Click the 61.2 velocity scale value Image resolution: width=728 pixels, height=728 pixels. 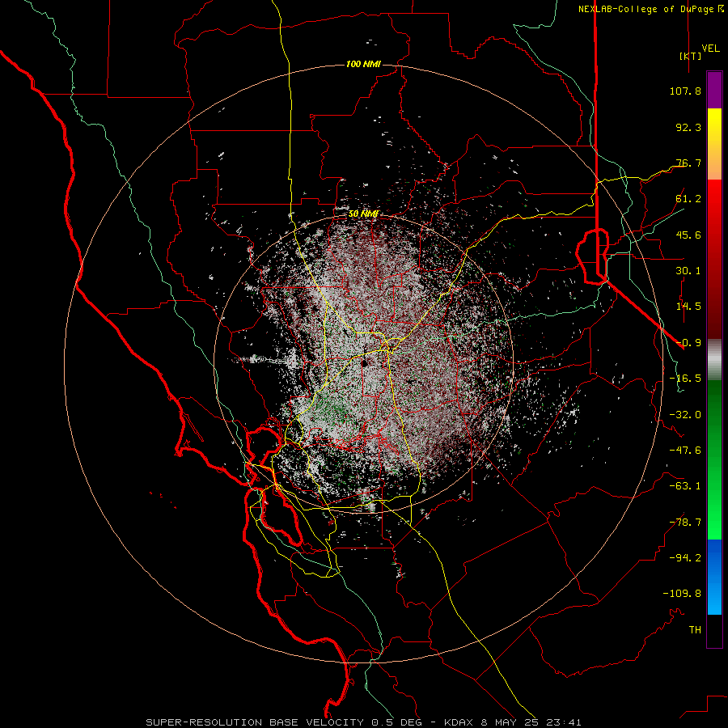[688, 199]
